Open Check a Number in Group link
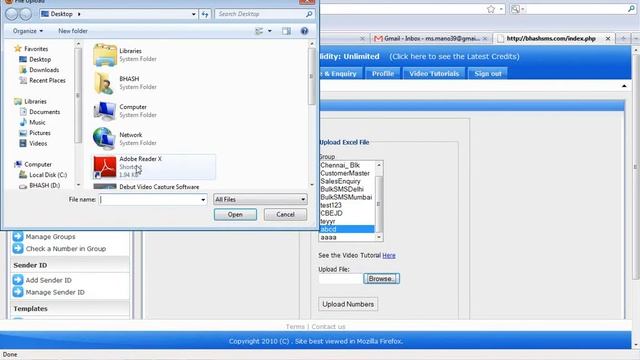This screenshot has width=640, height=360. (66, 249)
